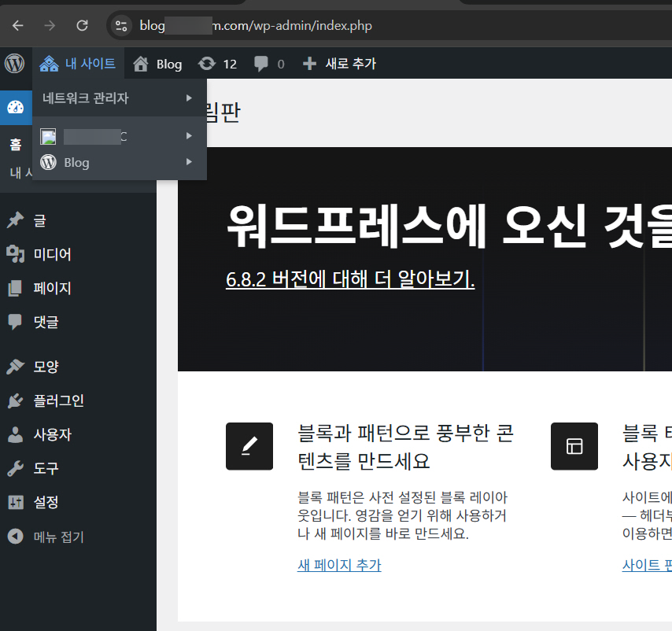Open pending comments count 0

[x=281, y=65]
